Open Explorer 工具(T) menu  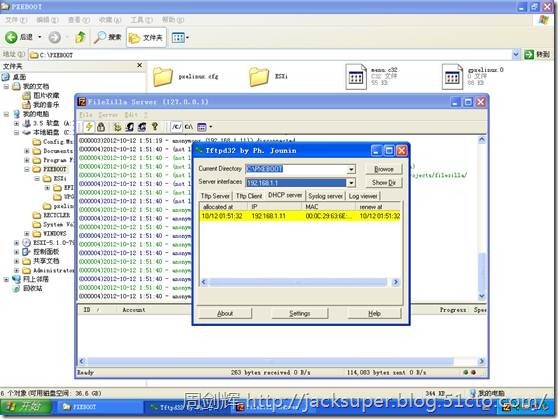[141, 20]
